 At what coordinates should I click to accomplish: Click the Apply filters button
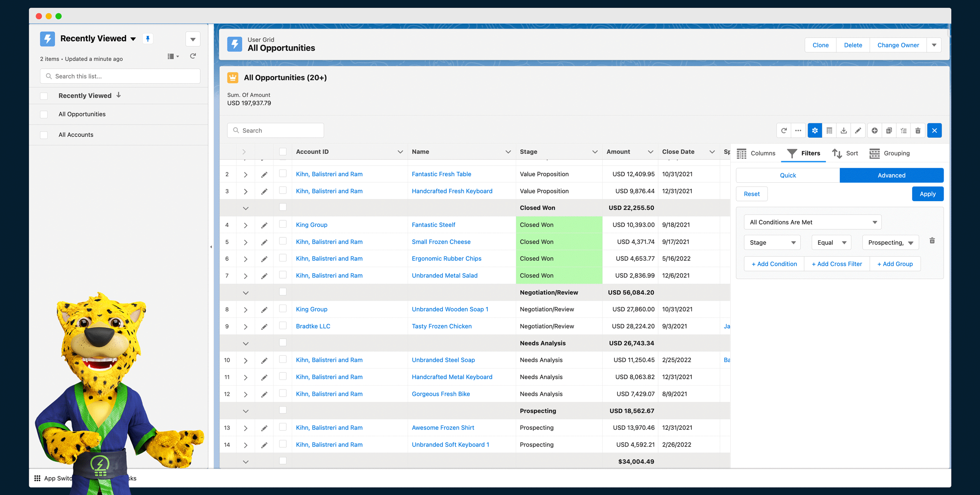pyautogui.click(x=927, y=194)
